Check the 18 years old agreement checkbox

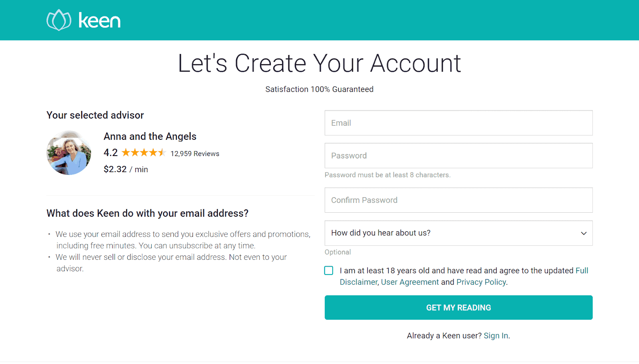(x=329, y=271)
